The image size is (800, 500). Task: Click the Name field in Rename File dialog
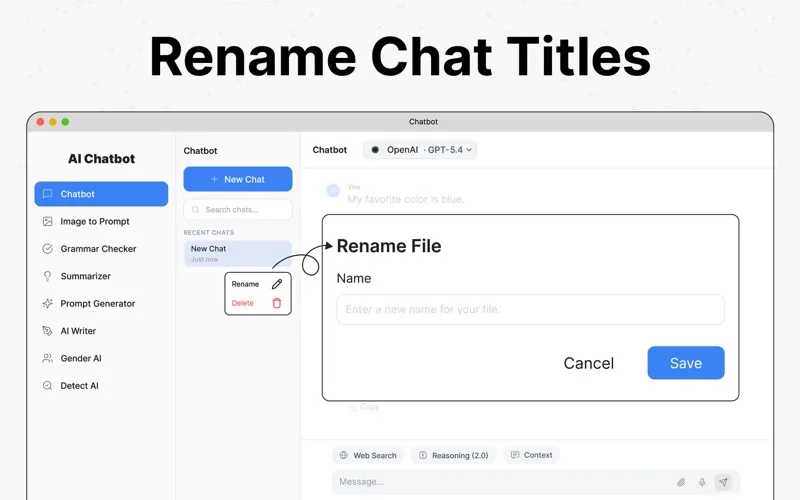[531, 309]
